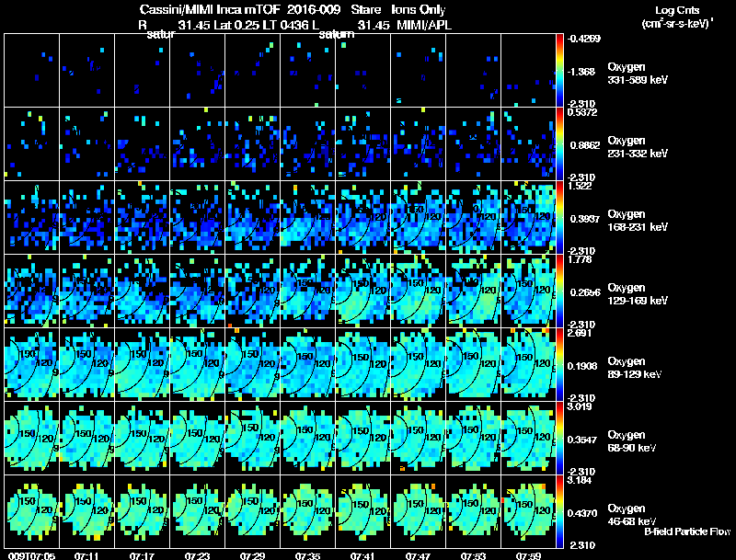Image resolution: width=736 pixels, height=560 pixels.
Task: Click the color bar beside Oxygen 89-129 keV
Action: [559, 364]
